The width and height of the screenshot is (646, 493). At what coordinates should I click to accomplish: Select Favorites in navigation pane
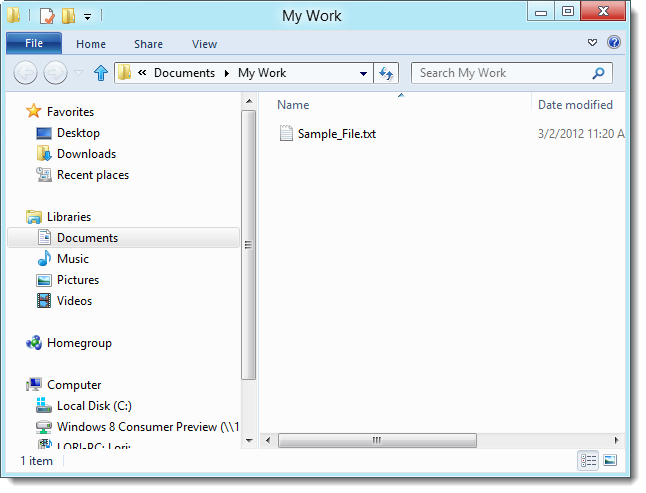[70, 112]
